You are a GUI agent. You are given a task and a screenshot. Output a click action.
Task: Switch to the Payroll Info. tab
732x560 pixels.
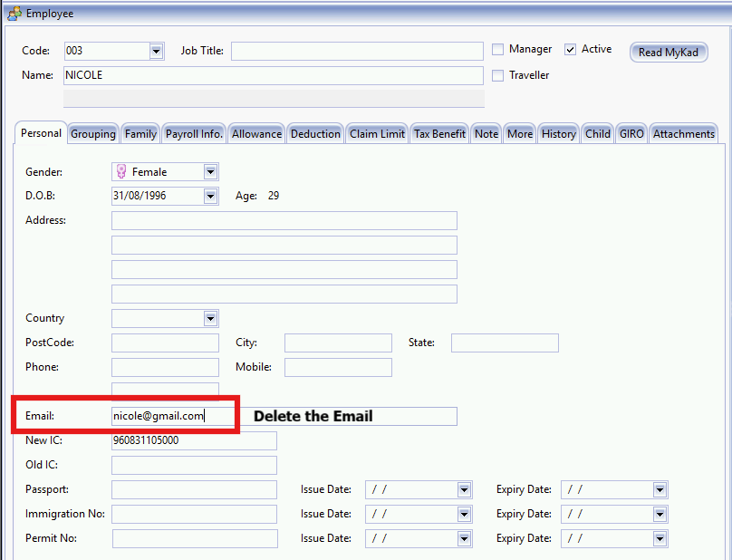point(193,132)
